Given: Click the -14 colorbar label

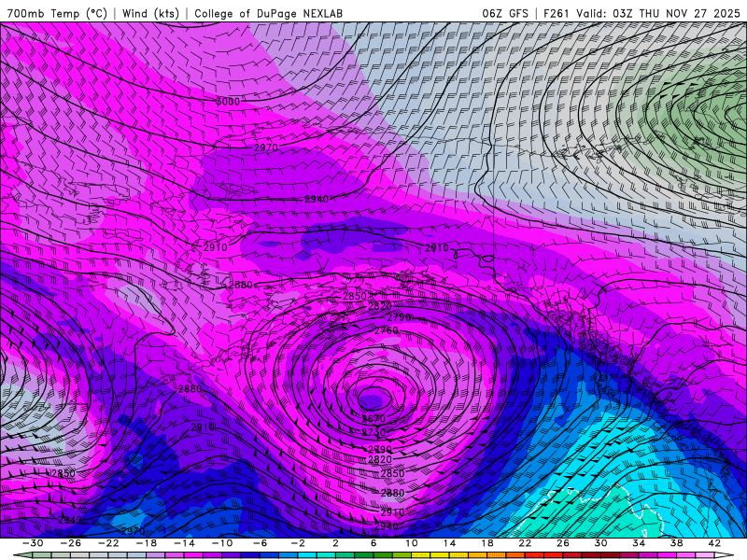Looking at the screenshot, I should (x=184, y=543).
